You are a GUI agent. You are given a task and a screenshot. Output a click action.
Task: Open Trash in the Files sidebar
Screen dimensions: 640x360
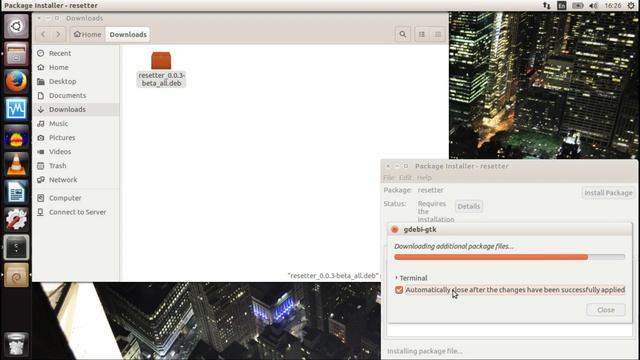pos(76,166)
